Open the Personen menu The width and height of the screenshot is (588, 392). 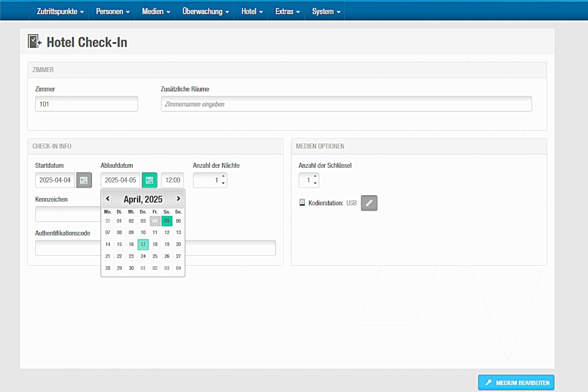[x=113, y=11]
